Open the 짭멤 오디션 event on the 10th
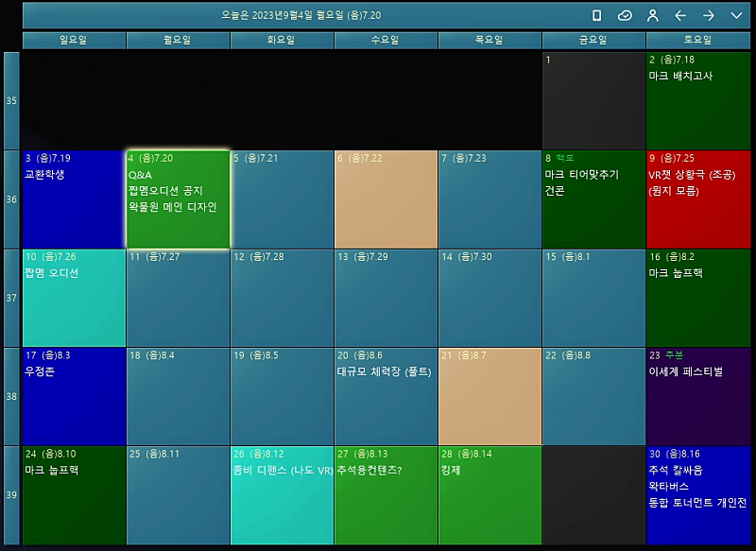756x551 pixels. [x=51, y=273]
